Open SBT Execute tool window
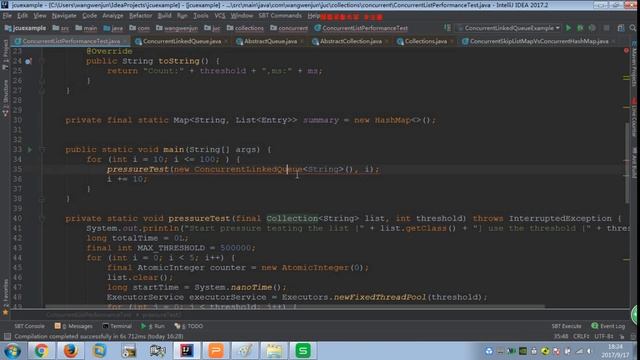Viewport: 640px width, 360px height. tap(566, 326)
